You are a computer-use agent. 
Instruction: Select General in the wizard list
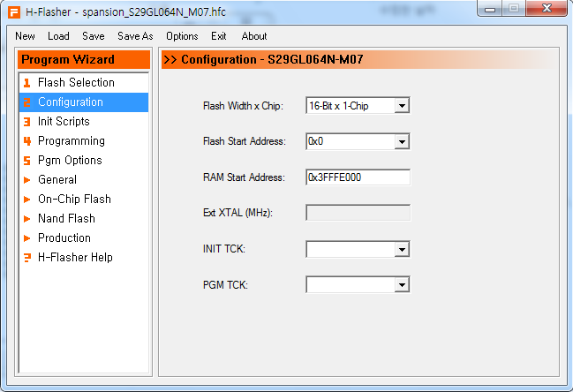coord(84,180)
